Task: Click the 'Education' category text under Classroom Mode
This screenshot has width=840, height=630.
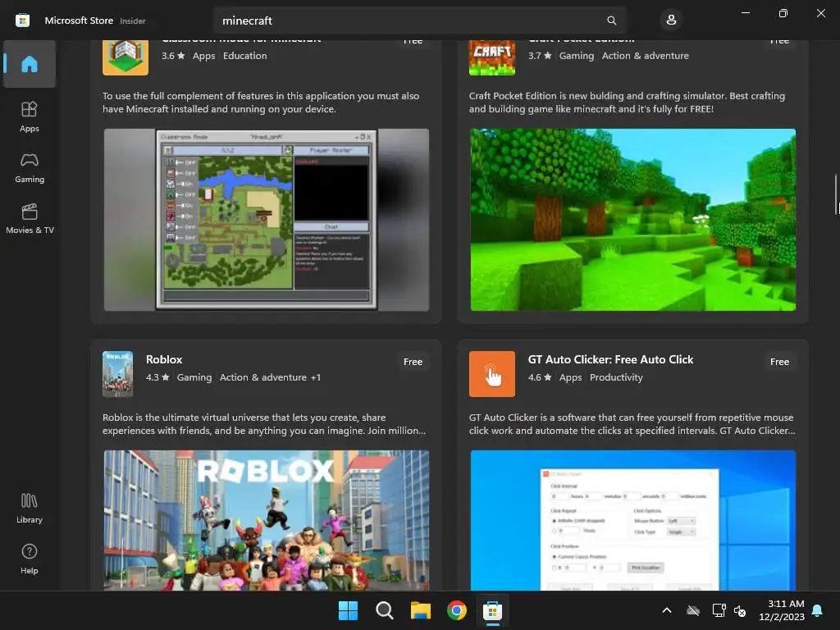Action: (244, 56)
